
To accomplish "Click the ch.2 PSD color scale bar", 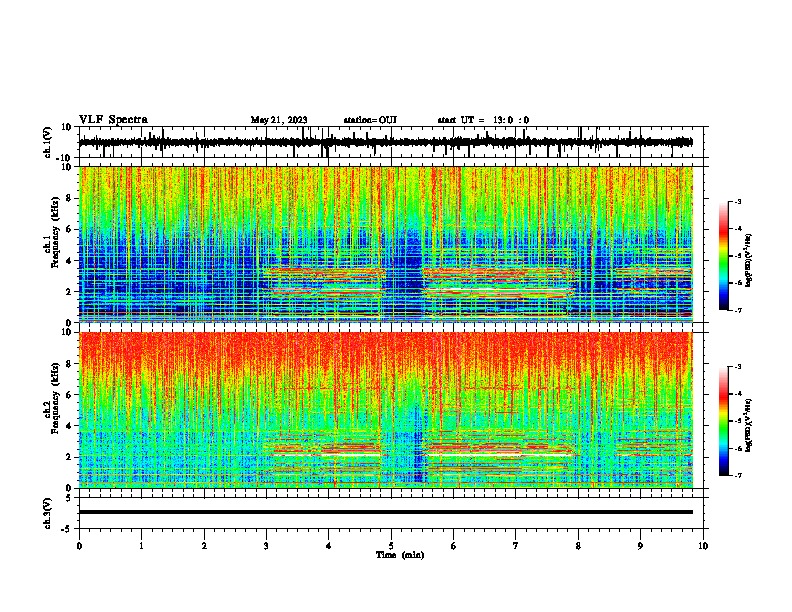I will click(x=724, y=421).
